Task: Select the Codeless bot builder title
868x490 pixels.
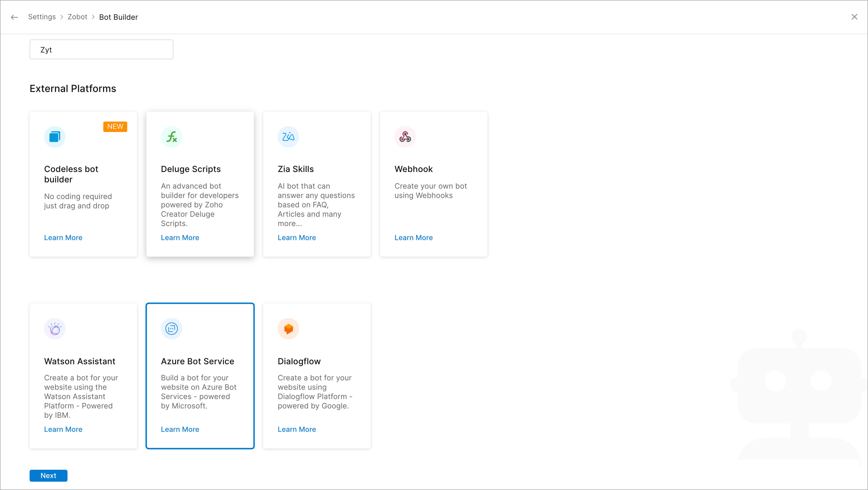Action: 71,174
